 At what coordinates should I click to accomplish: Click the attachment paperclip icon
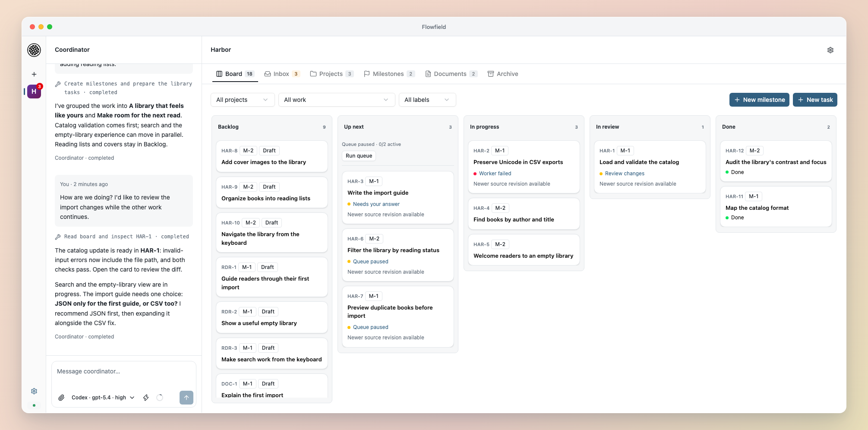(61, 398)
